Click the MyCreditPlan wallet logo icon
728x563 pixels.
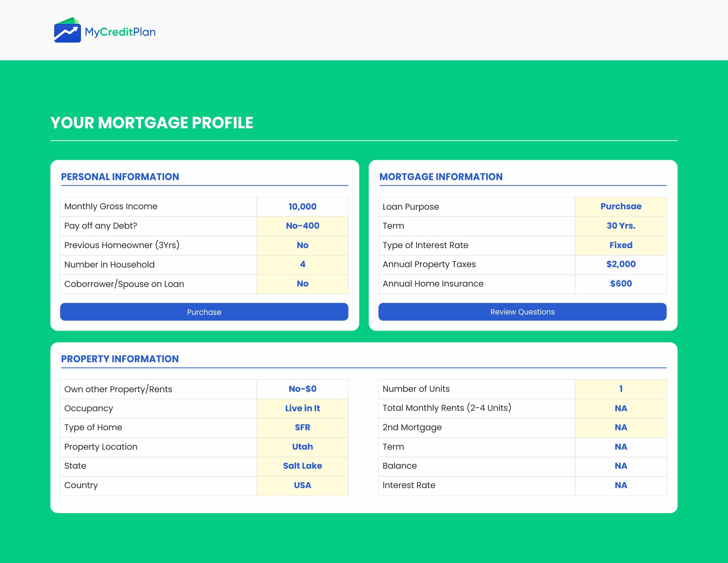(x=67, y=30)
